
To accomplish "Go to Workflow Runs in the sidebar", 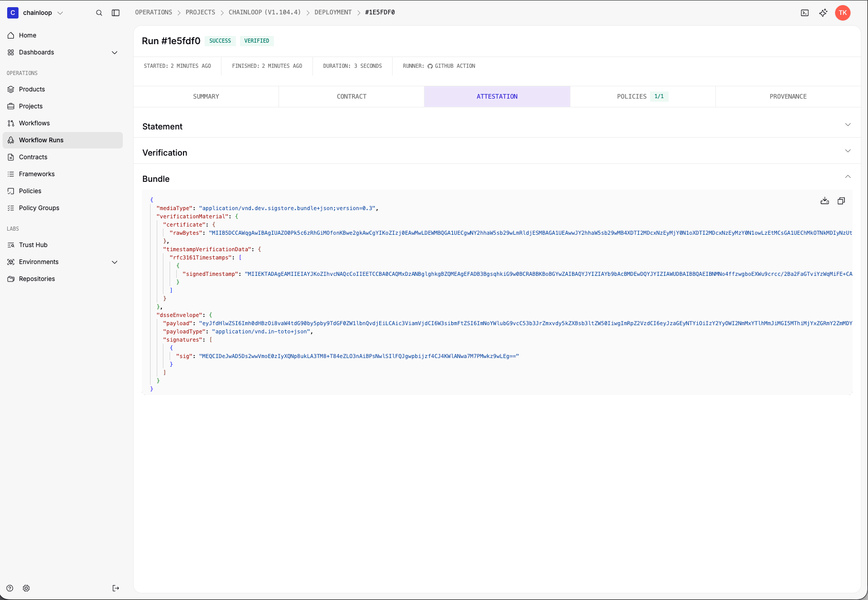I will coord(63,140).
